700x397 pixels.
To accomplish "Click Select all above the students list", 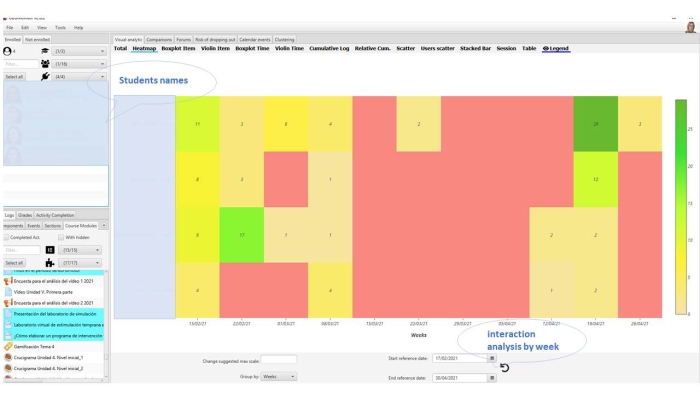I will (x=14, y=77).
